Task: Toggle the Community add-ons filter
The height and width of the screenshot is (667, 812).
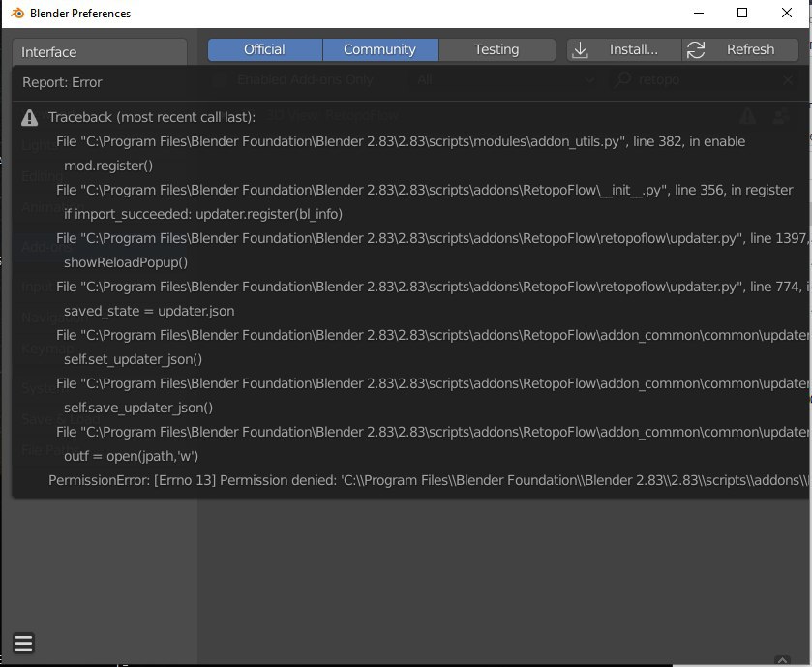Action: (x=380, y=49)
